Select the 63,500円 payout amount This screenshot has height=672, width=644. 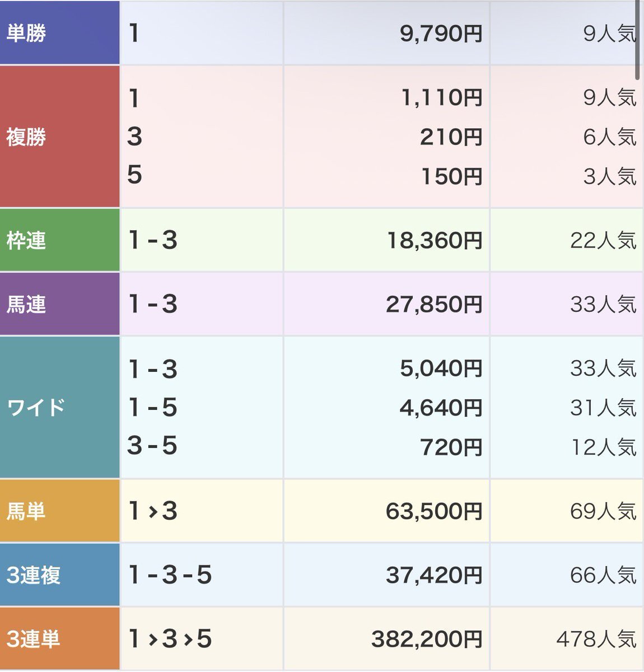point(433,511)
